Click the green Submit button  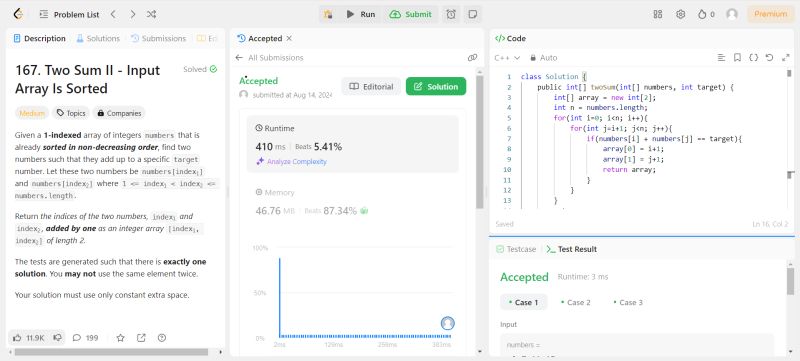point(411,14)
